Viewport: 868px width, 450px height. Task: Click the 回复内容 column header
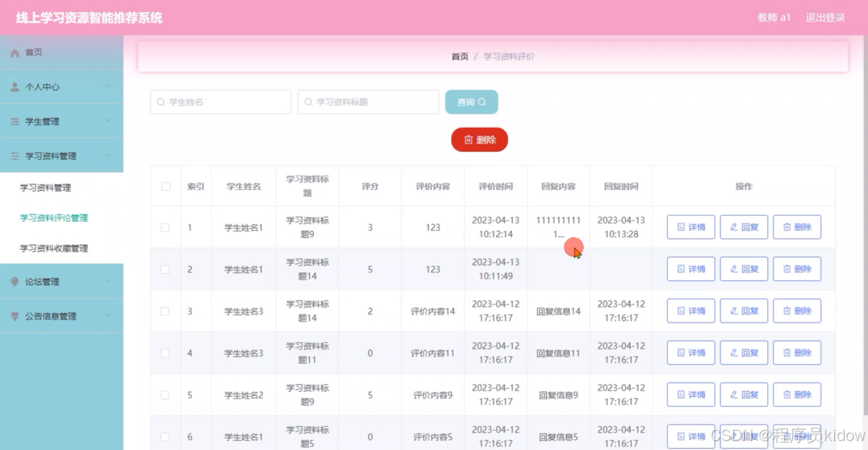(559, 186)
